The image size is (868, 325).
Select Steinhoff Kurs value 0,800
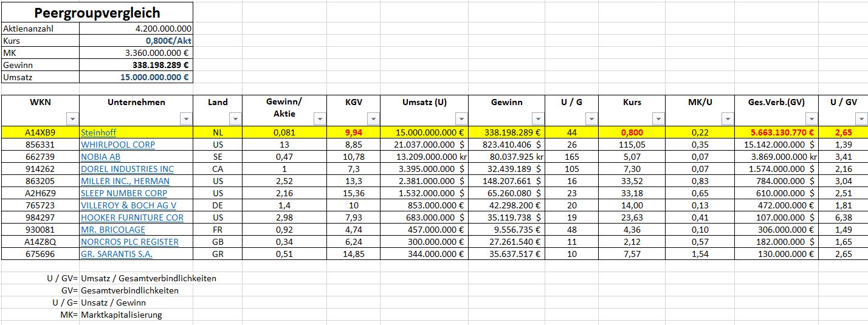[x=632, y=132]
